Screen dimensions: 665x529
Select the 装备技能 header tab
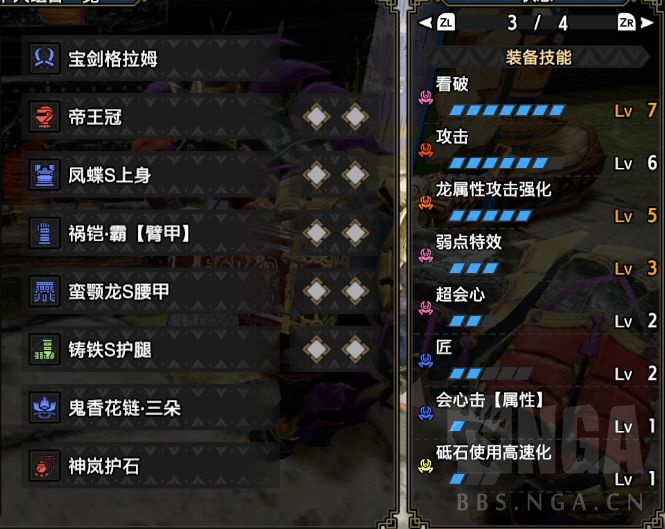538,57
